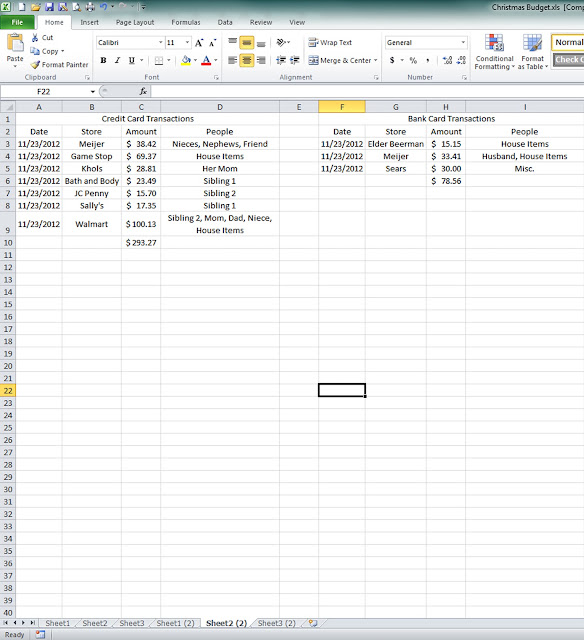Click Increase Decimal icon
Screen dimensions: 584x640
[x=447, y=60]
